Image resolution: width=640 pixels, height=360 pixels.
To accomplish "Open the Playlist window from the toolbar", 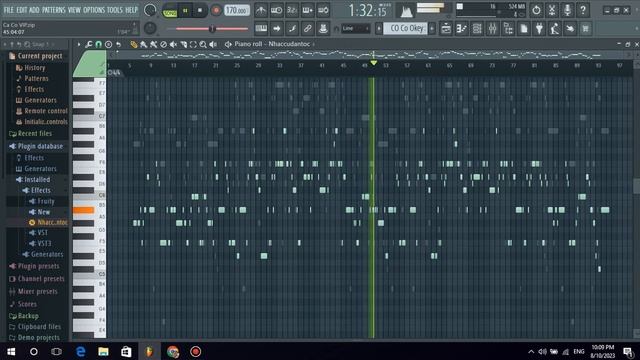I will click(x=446, y=28).
